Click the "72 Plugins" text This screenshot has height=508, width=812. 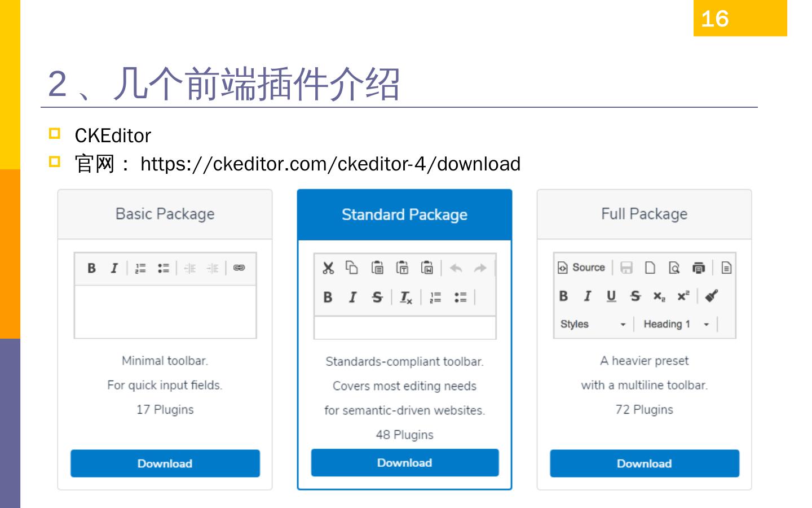(x=645, y=410)
